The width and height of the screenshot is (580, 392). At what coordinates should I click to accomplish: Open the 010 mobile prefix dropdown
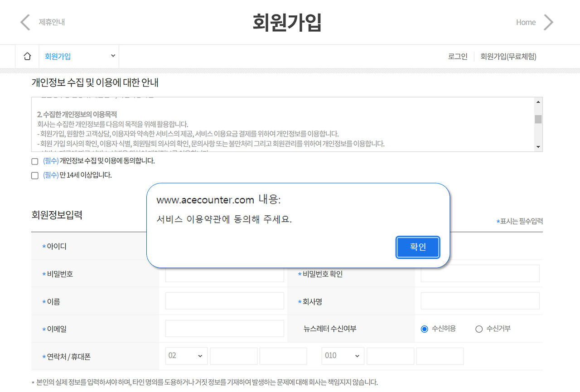coord(343,356)
